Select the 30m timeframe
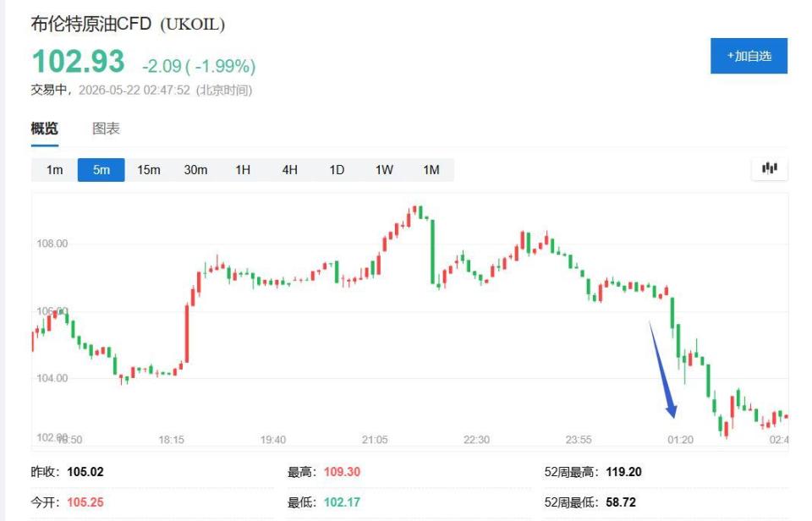Viewport: 812px width, 521px height. click(x=195, y=170)
